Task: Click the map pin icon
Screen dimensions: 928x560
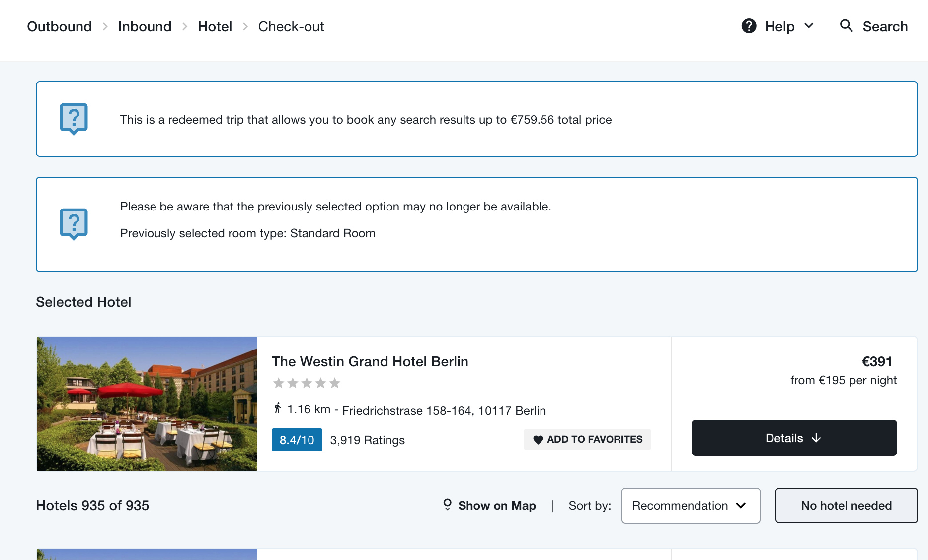Action: pos(447,505)
